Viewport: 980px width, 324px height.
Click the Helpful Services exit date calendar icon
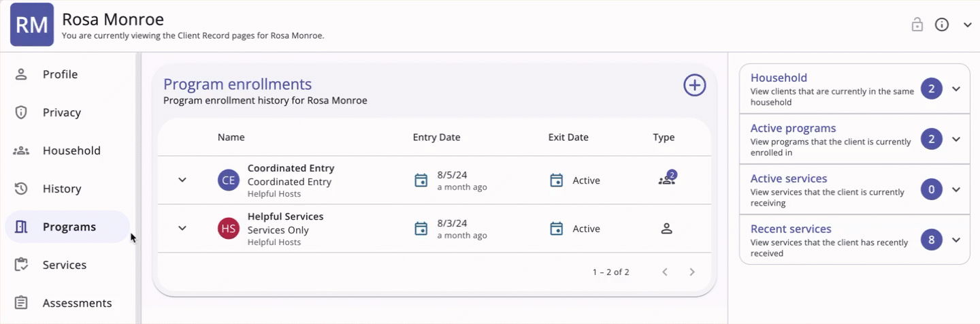tap(557, 229)
